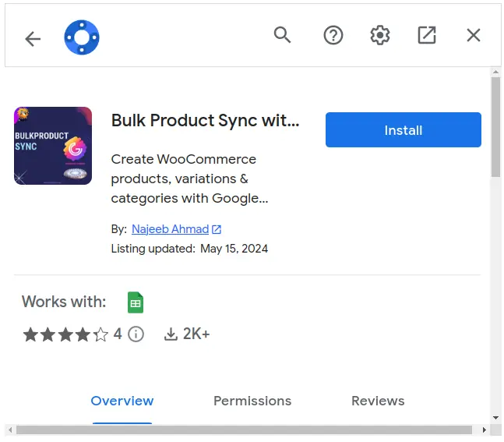Click the vertical scrollbar up arrow
504x442 pixels.
click(x=495, y=72)
